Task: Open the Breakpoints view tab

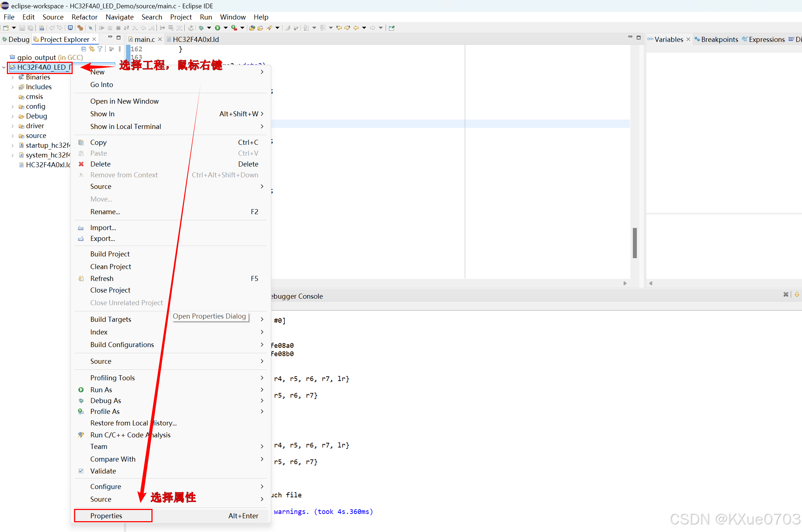Action: click(x=719, y=39)
